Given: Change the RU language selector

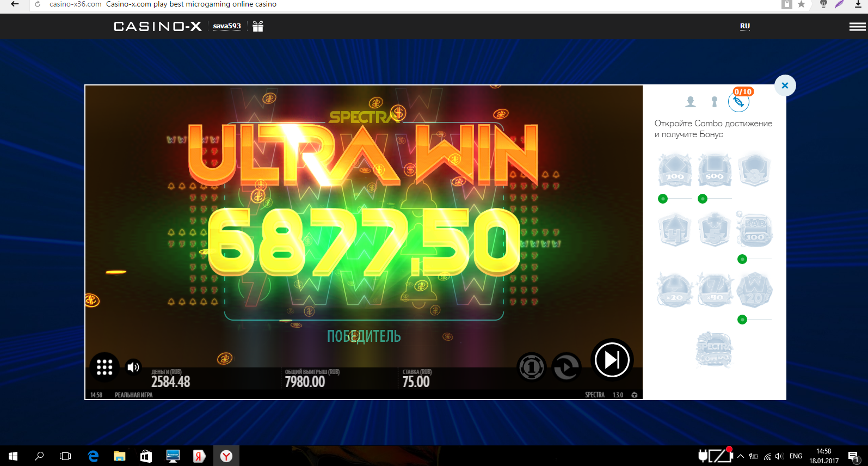Looking at the screenshot, I should click(744, 26).
